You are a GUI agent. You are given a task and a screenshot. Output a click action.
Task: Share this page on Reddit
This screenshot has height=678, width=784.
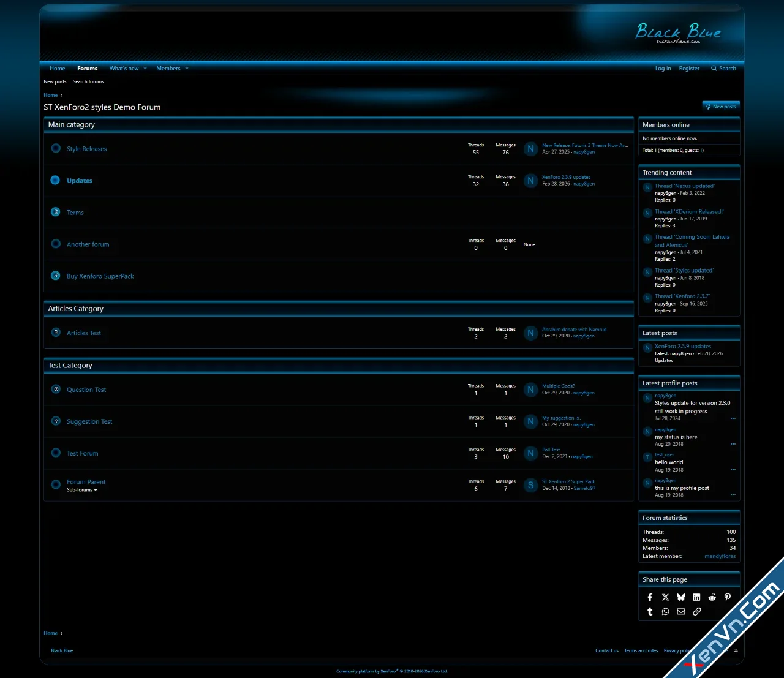(x=712, y=597)
